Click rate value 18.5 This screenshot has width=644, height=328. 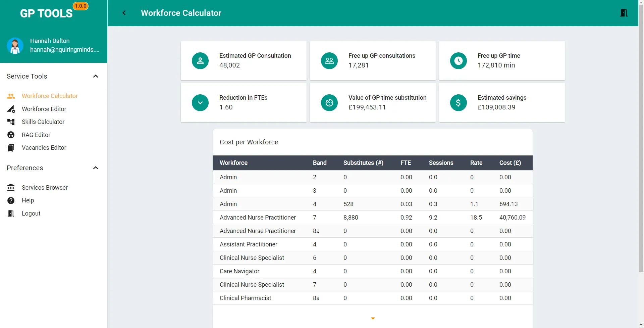(476, 218)
